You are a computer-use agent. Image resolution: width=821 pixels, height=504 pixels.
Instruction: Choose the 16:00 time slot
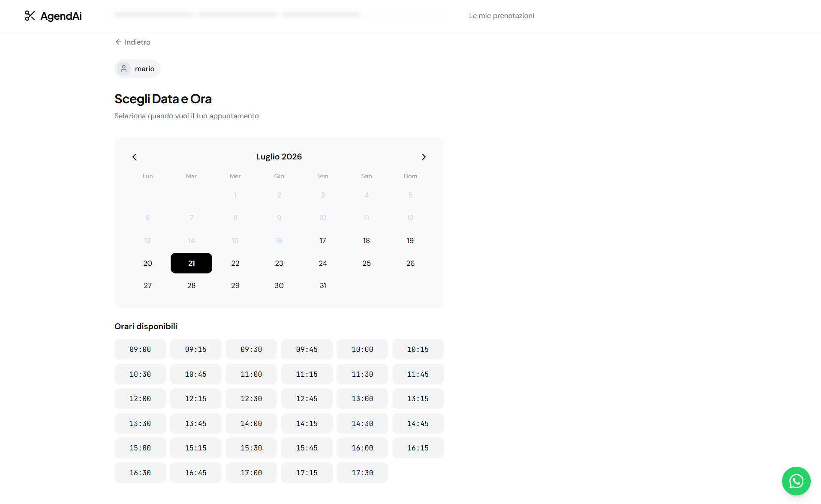click(362, 448)
